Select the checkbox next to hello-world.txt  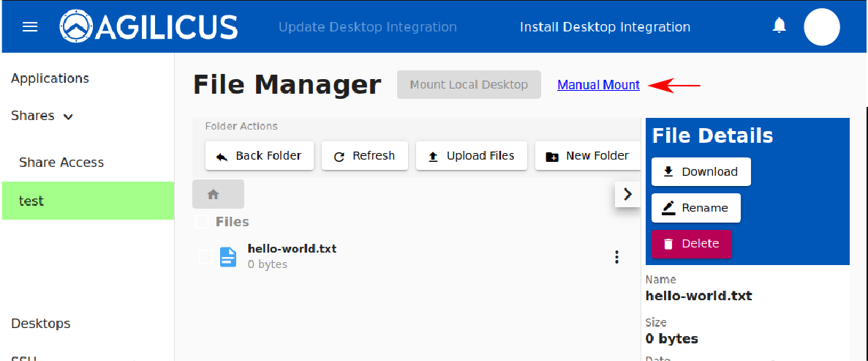pos(205,256)
